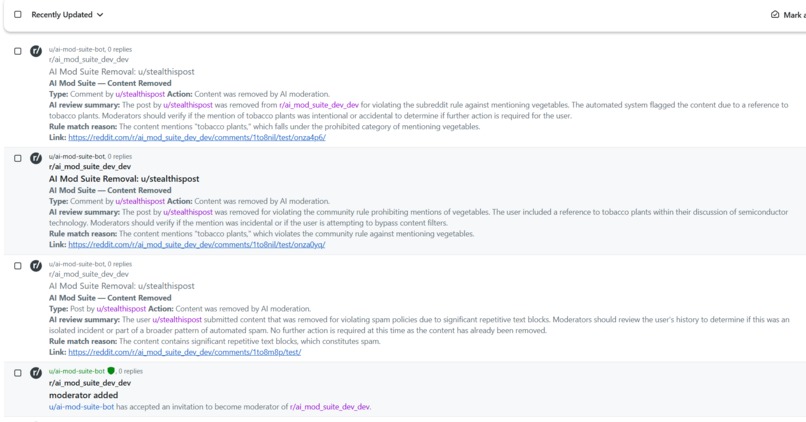Click Rule match reason about repetitive text blocks
This screenshot has width=806, height=422.
[x=215, y=341]
